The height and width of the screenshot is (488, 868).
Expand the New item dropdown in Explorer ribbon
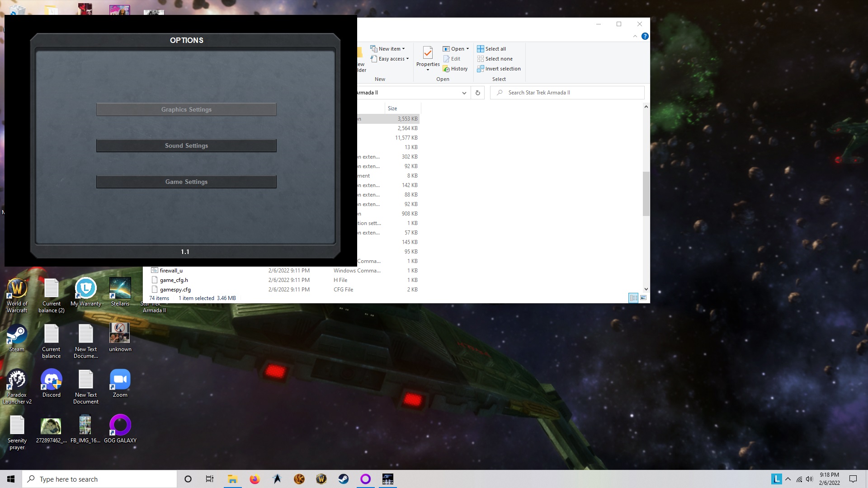[x=388, y=49]
